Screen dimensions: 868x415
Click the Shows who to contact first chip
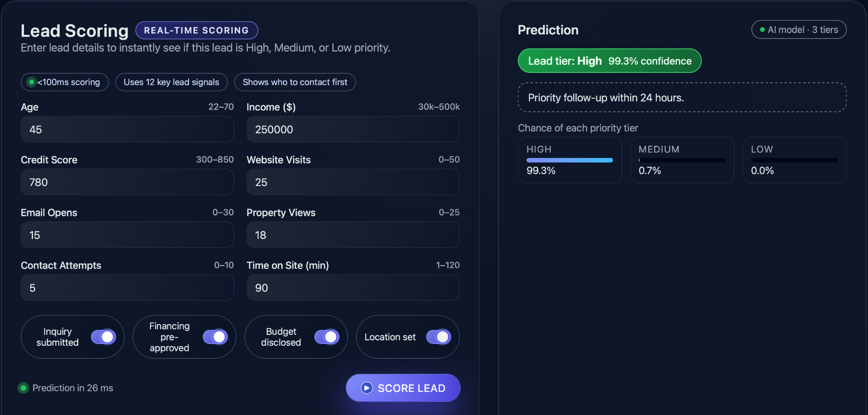pyautogui.click(x=295, y=82)
